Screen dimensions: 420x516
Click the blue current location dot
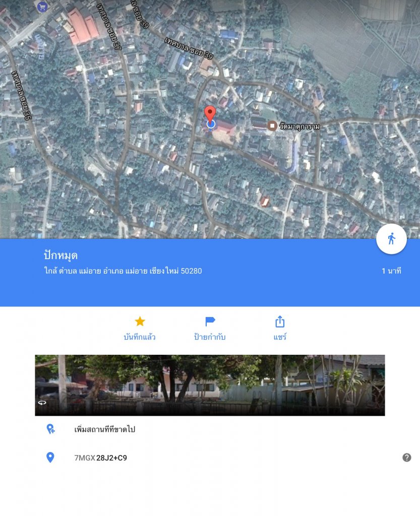pyautogui.click(x=211, y=124)
